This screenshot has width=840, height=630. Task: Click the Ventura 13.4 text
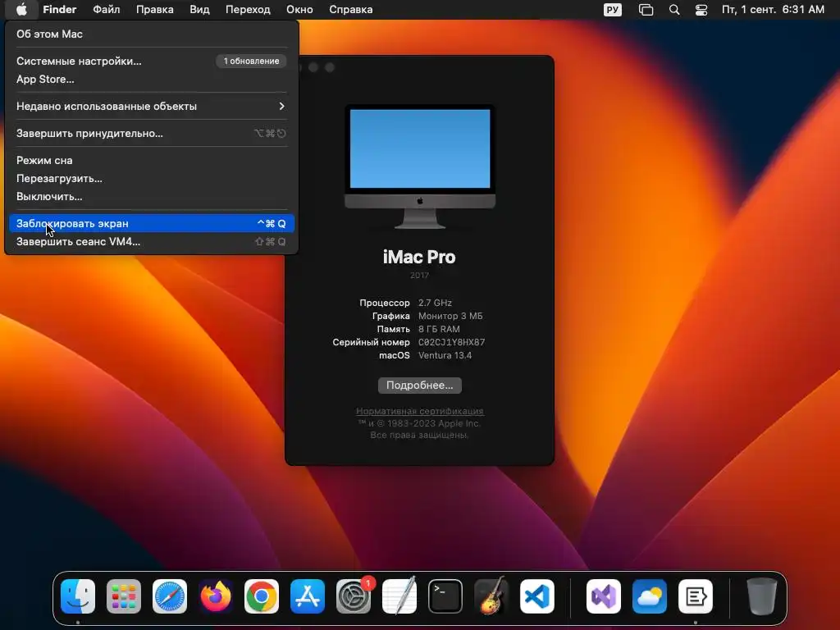click(445, 355)
